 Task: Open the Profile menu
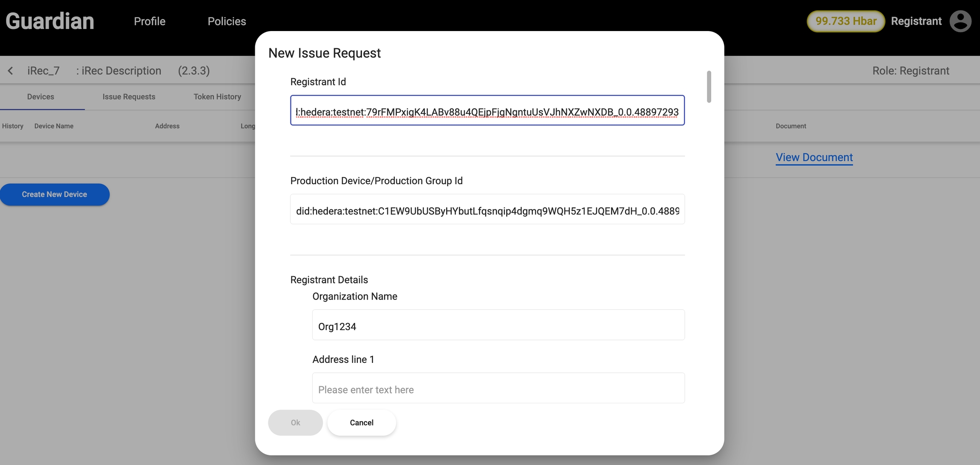[x=149, y=21]
